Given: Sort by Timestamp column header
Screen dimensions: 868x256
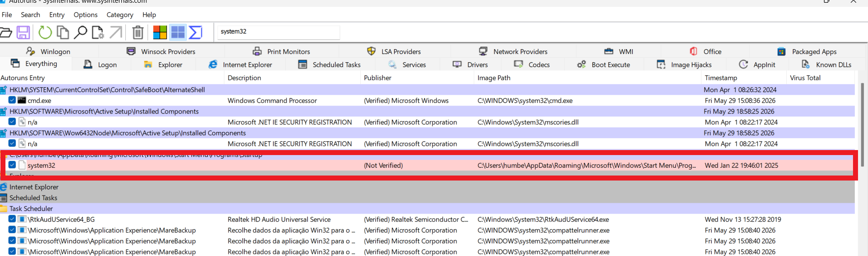Looking at the screenshot, I should click(744, 78).
